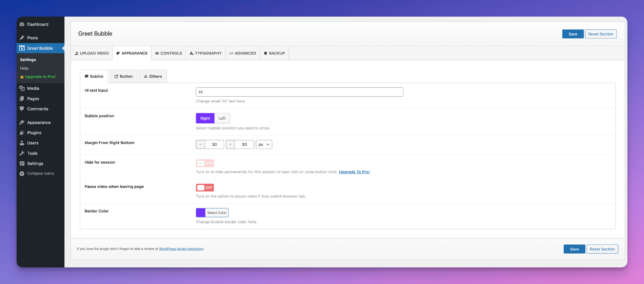Screen dimensions: 644x284
Task: Click the Select Color button
Action: [x=217, y=212]
